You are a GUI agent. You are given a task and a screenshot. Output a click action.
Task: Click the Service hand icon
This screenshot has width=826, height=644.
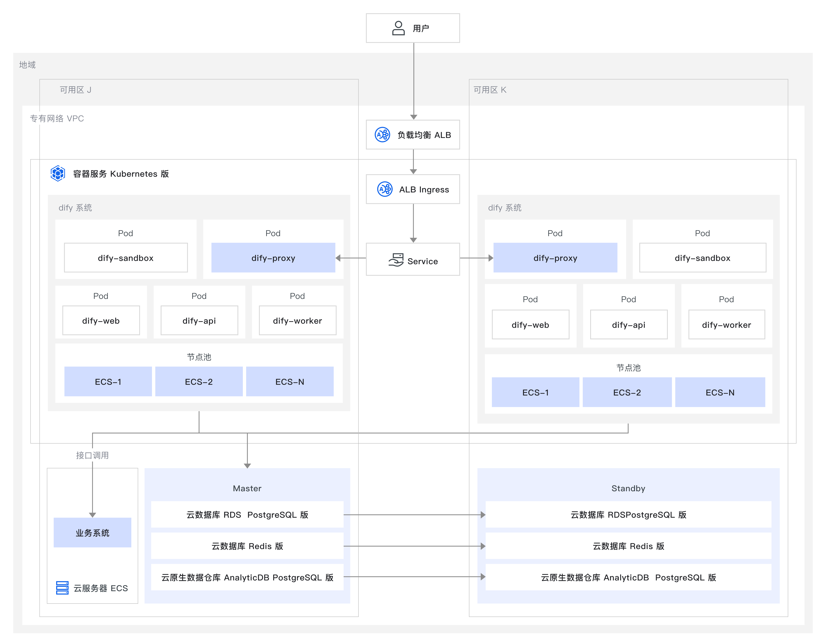(396, 260)
